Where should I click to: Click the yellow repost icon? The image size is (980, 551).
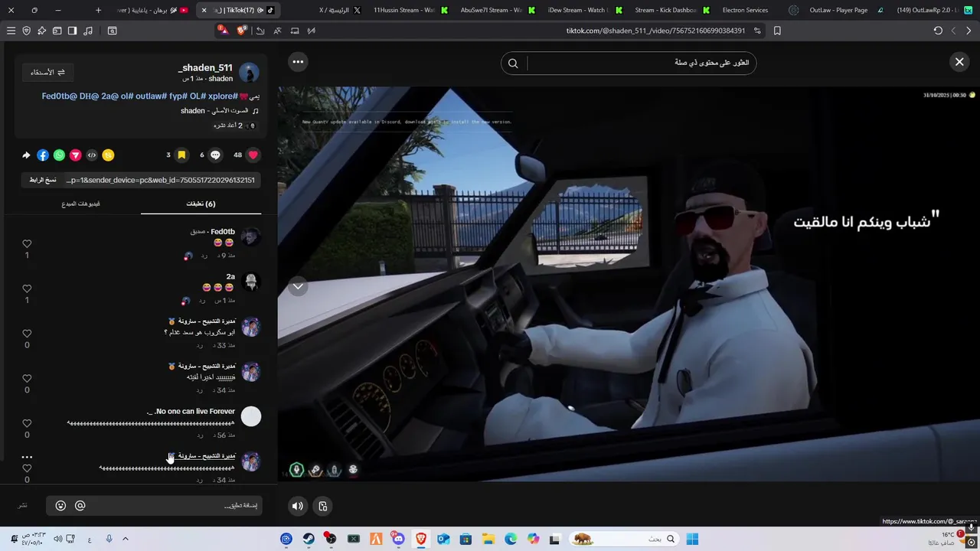(108, 155)
